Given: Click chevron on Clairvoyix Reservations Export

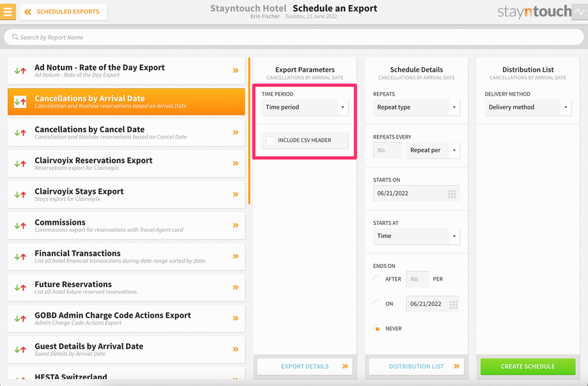Looking at the screenshot, I should pyautogui.click(x=235, y=164).
